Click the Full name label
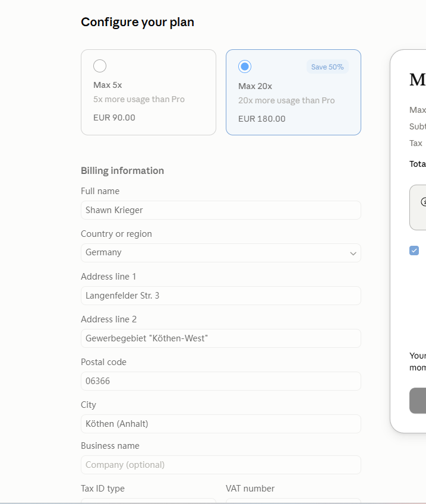The height and width of the screenshot is (504, 426). tap(100, 191)
